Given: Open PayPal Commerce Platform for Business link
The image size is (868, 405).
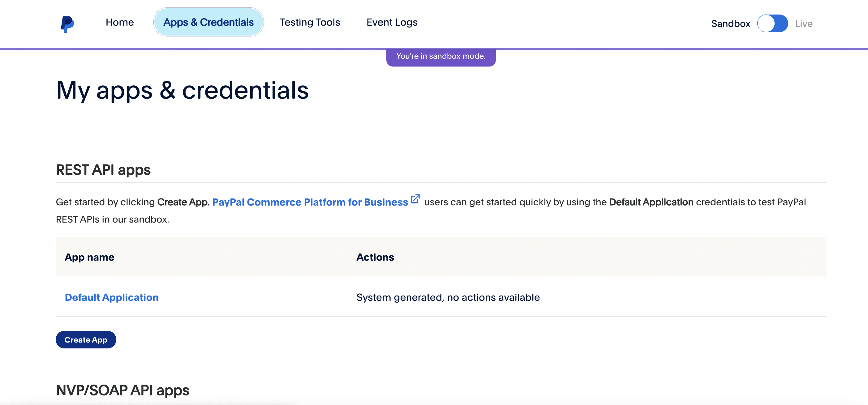Looking at the screenshot, I should pos(310,202).
